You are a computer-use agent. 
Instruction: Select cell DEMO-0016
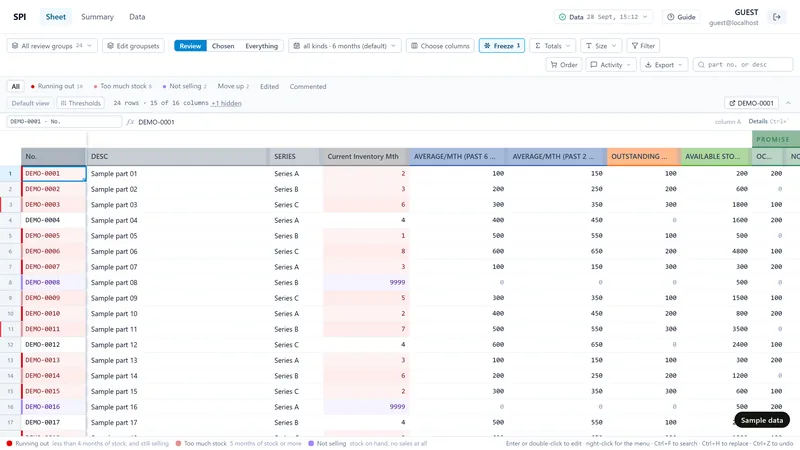point(54,407)
